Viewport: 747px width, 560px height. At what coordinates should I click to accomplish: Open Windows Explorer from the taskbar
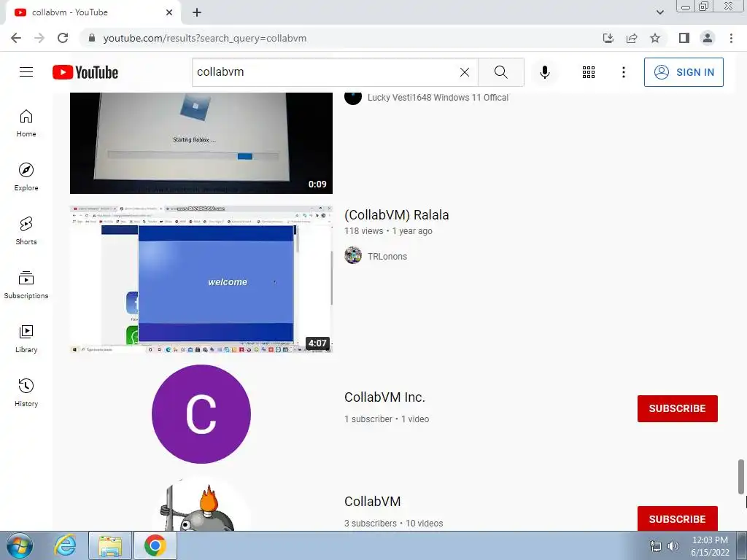point(110,545)
